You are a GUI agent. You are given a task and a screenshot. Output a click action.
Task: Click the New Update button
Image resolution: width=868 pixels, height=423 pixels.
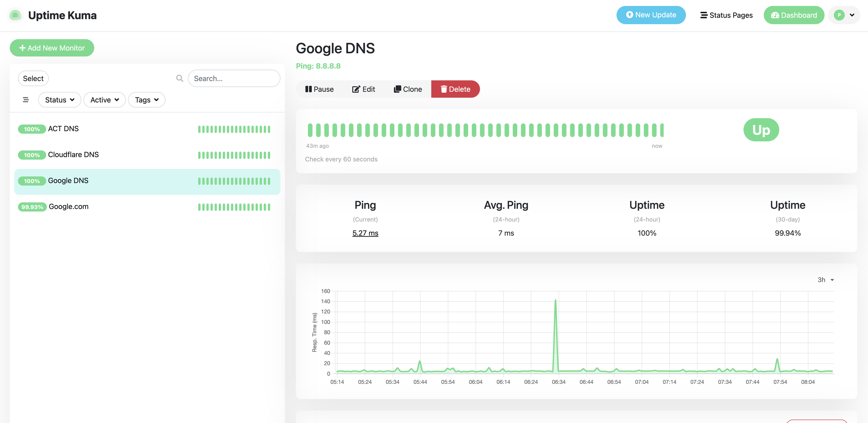(x=651, y=15)
